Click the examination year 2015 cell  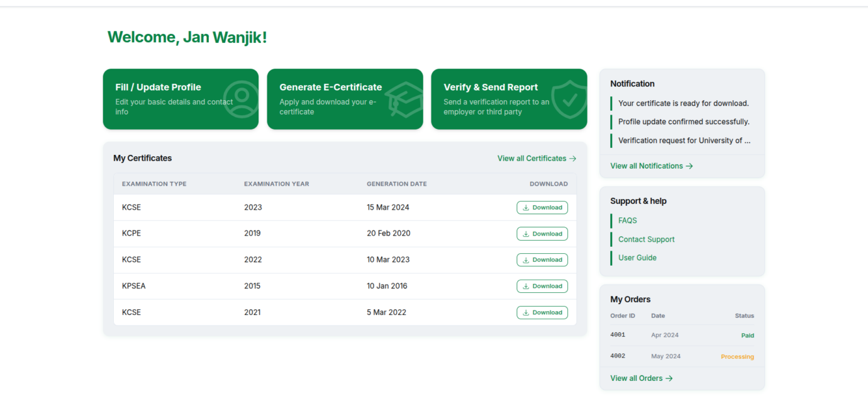[252, 286]
